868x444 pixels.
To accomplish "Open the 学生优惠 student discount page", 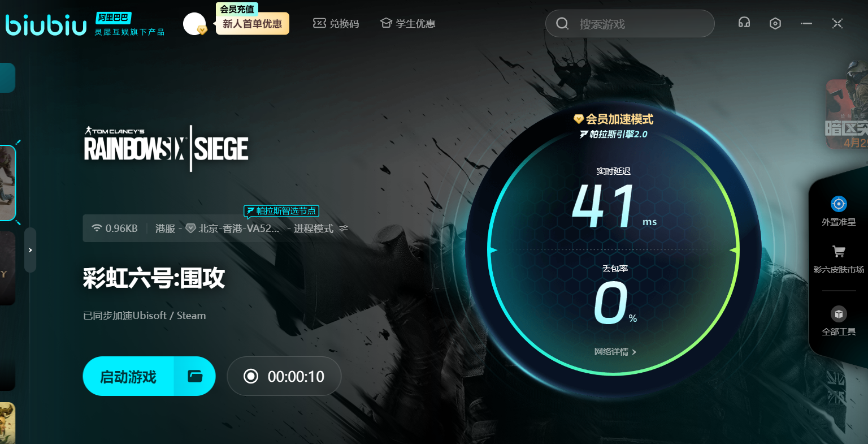I will [x=407, y=24].
